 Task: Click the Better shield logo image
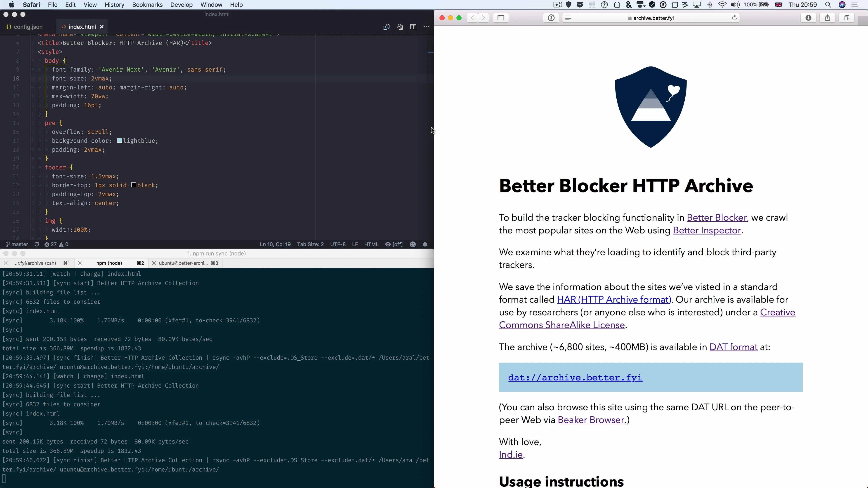(x=651, y=107)
